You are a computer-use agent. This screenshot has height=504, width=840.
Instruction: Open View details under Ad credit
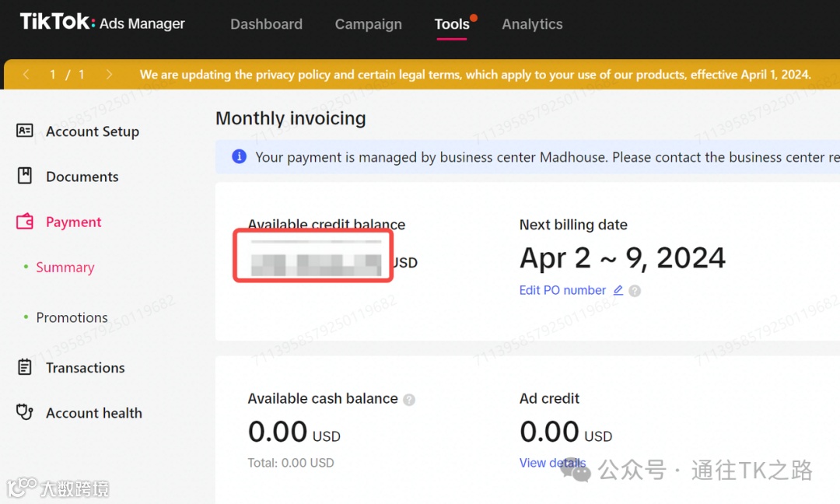coord(552,463)
